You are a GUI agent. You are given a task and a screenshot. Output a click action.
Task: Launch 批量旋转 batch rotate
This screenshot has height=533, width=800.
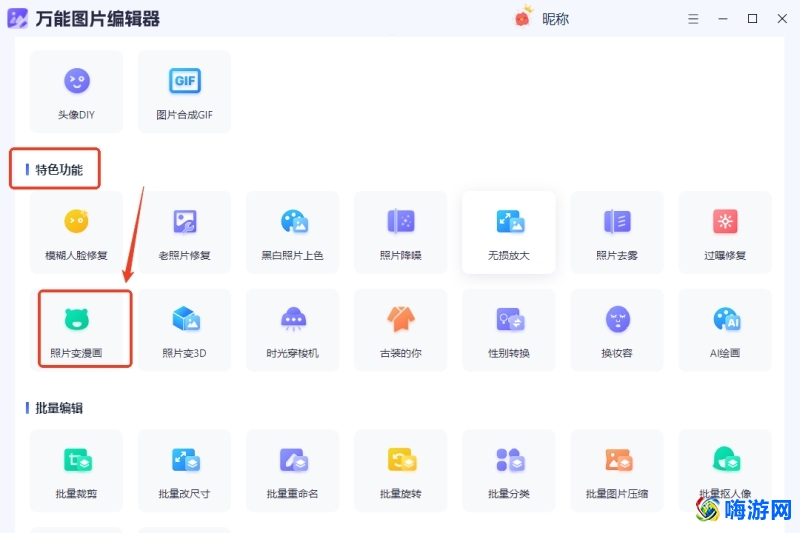coord(401,471)
